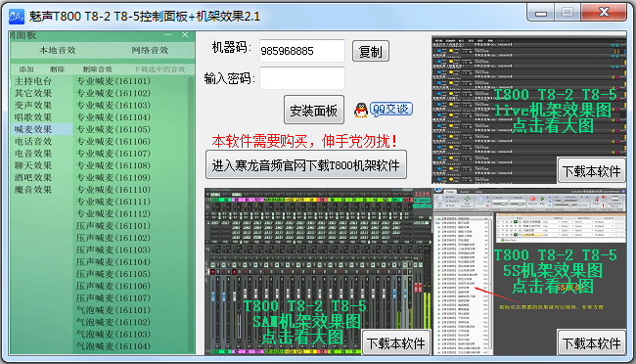Select effect 压声喊麦(161102)
This screenshot has height=364, width=636.
click(x=114, y=238)
